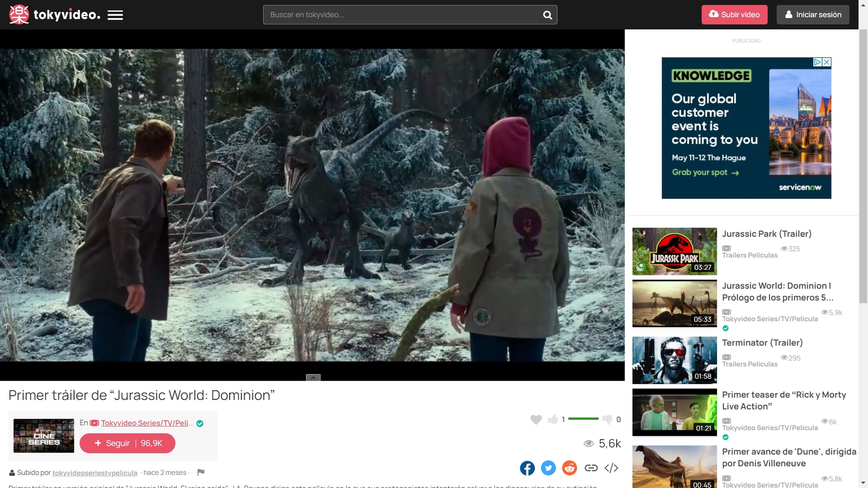Click the search magnifier icon

click(x=547, y=15)
